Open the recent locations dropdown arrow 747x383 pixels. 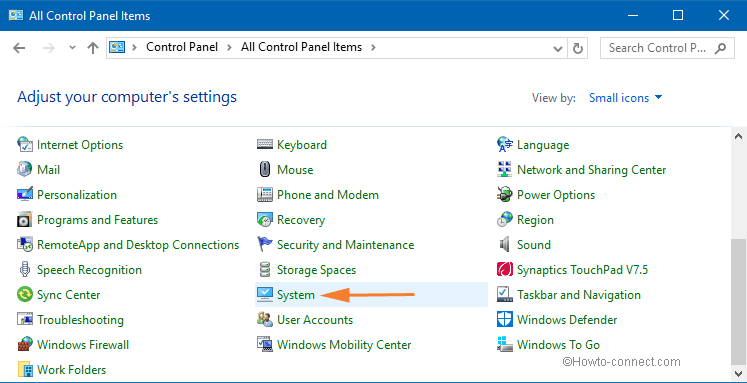72,48
